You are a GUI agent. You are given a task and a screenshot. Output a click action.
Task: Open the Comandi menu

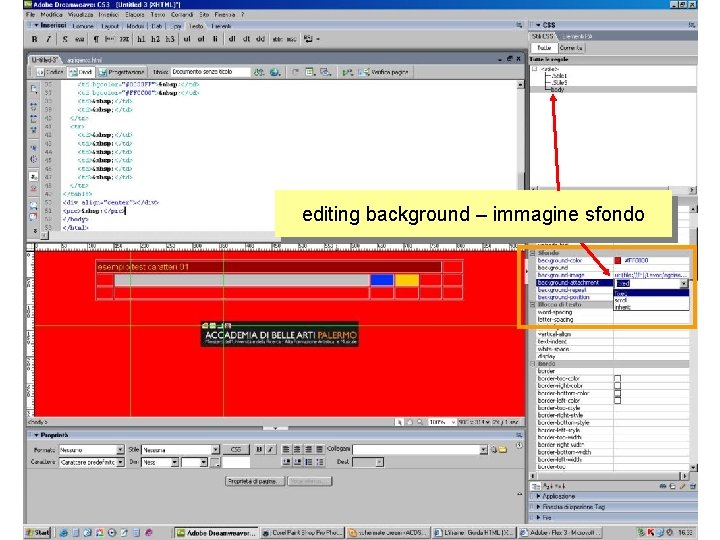point(182,15)
